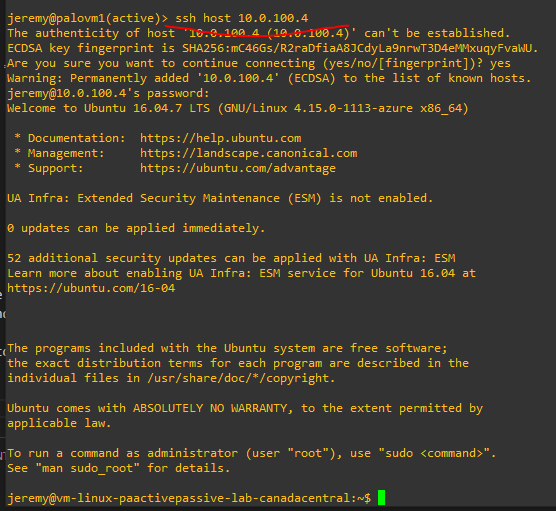
Task: Open the https://help.ubuntu.com link
Action: point(221,138)
